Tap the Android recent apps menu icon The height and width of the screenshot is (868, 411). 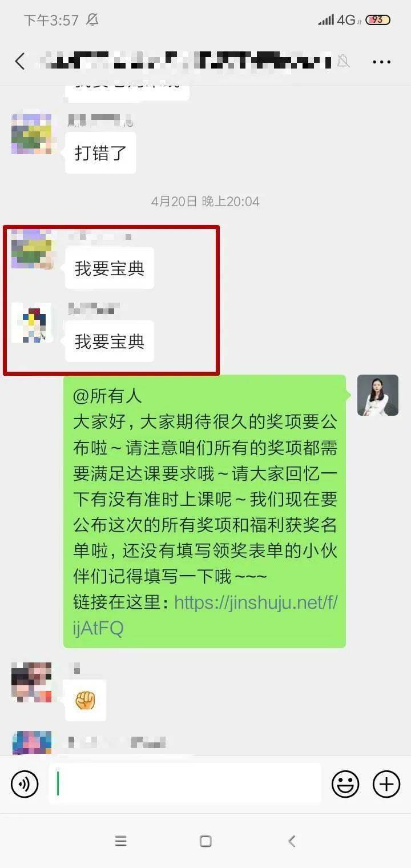pos(120,841)
